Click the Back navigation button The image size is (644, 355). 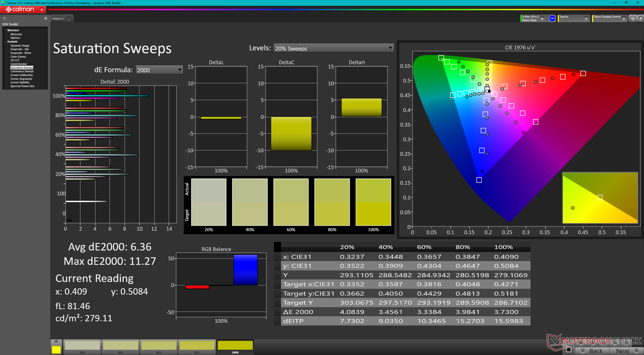coord(592,351)
